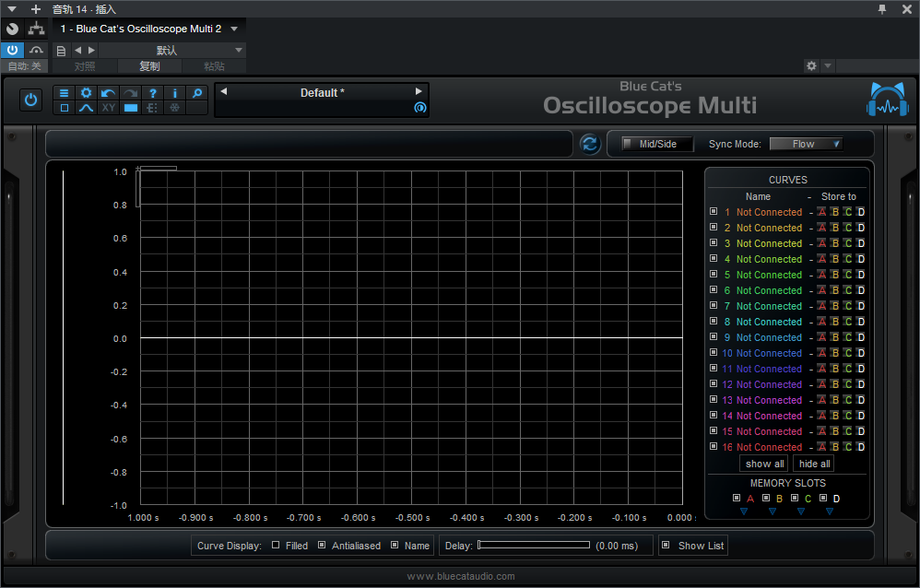
Task: Pin the plugin window
Action: (x=882, y=9)
